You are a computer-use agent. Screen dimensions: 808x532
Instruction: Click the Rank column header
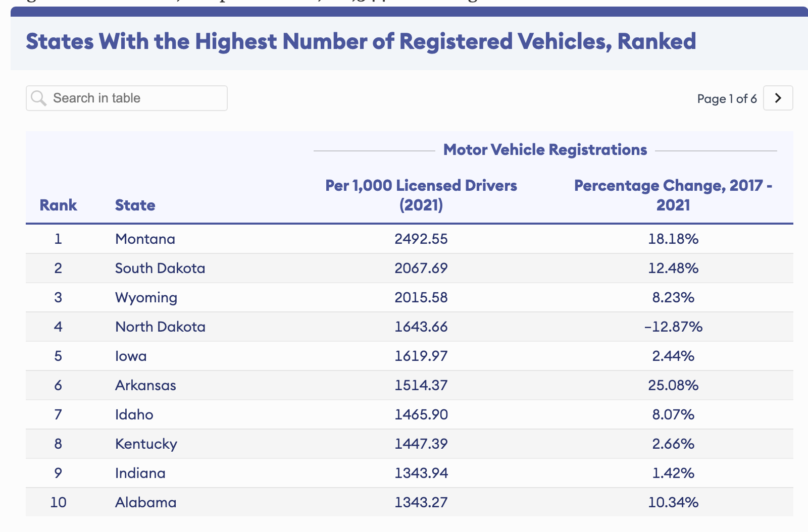tap(59, 205)
